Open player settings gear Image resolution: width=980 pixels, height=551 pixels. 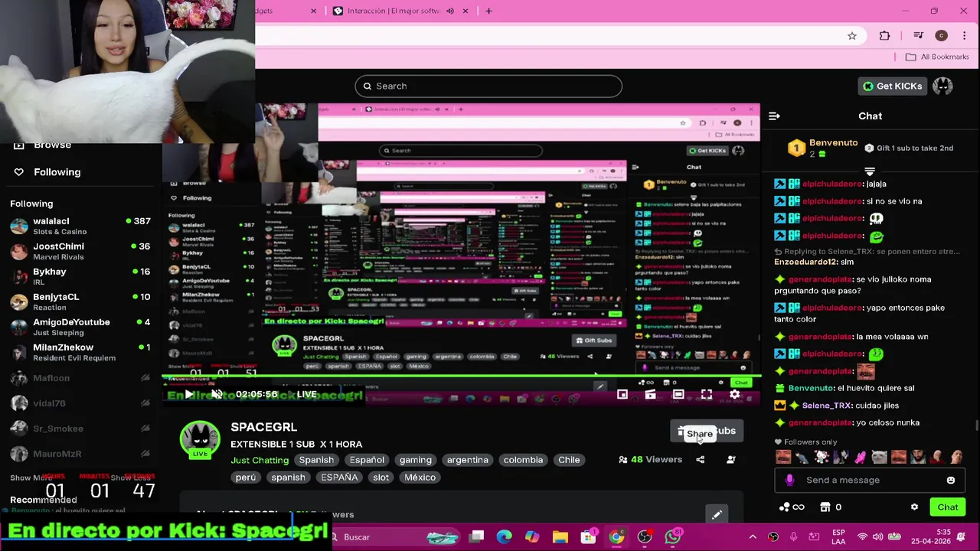click(x=734, y=394)
